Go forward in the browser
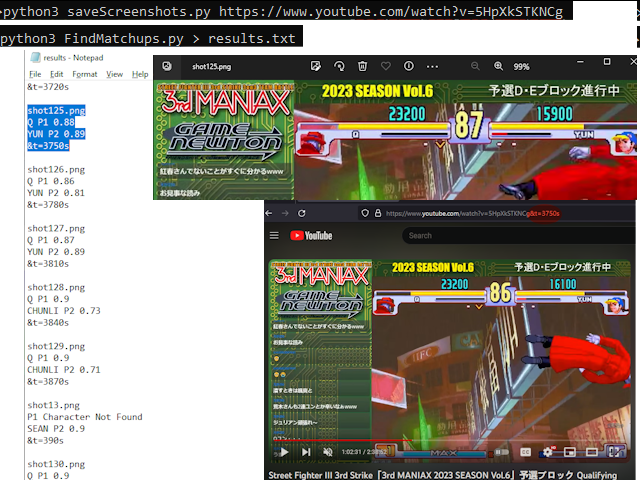The height and width of the screenshot is (480, 640). [x=285, y=213]
